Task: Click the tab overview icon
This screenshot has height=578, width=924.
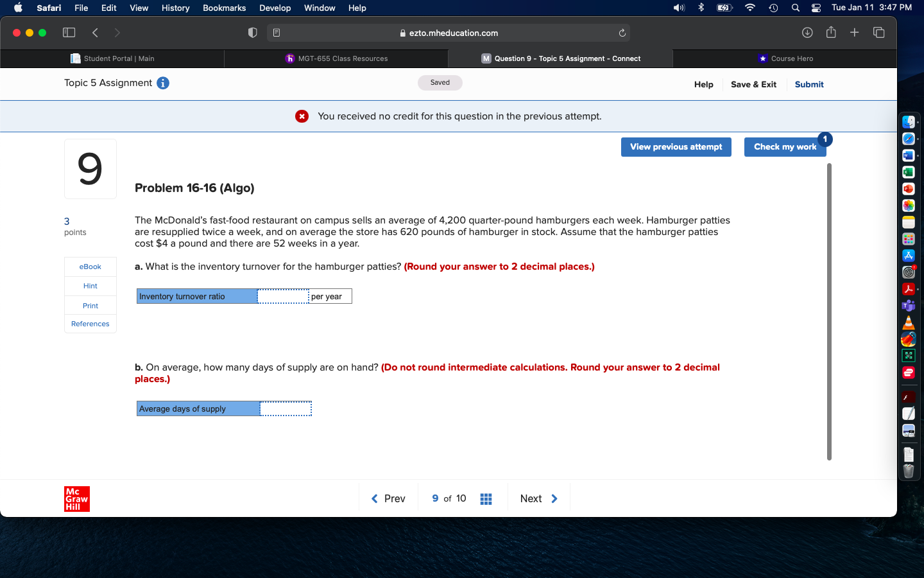Action: pos(879,32)
